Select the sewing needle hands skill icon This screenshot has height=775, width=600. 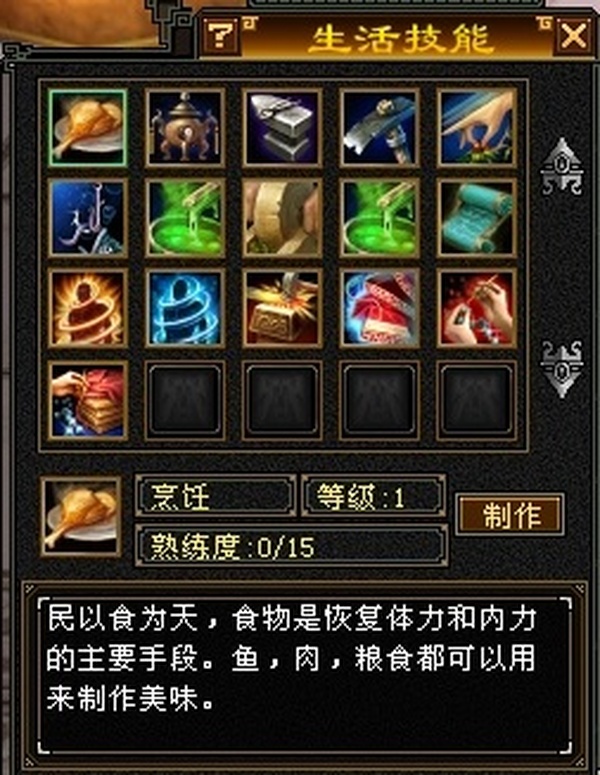[x=477, y=308]
